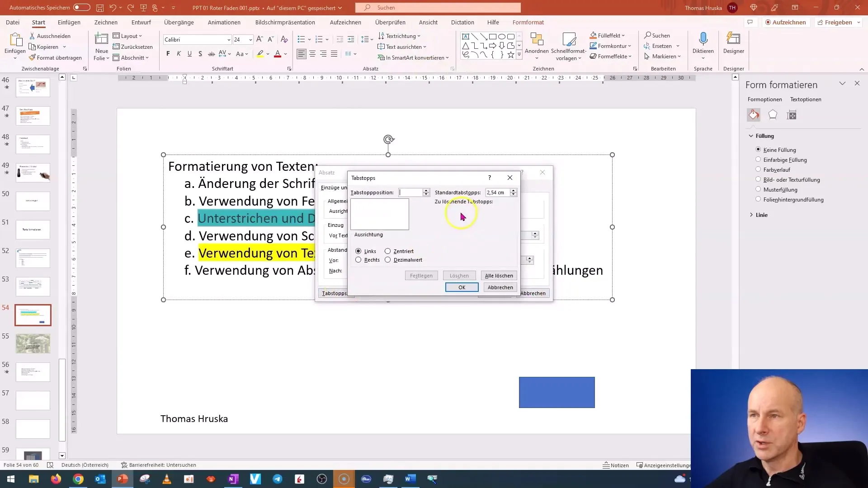Select Einfarbige Füllung option
The height and width of the screenshot is (488, 868).
click(758, 159)
